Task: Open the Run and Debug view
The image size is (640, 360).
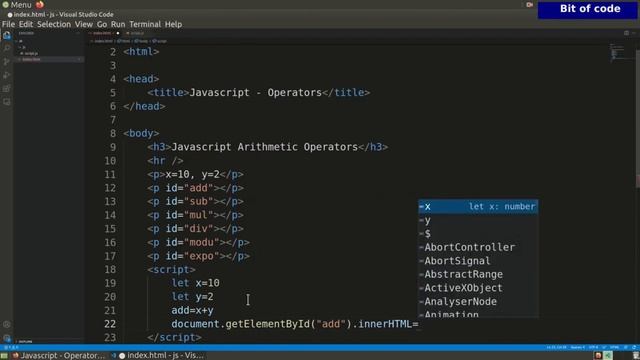Action: click(x=7, y=75)
